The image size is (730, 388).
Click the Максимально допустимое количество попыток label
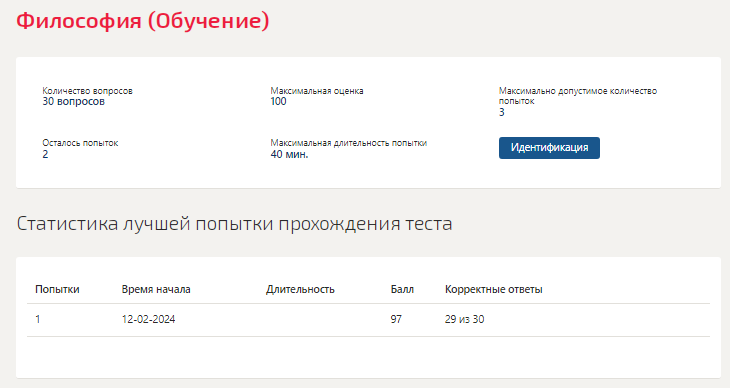coord(578,96)
